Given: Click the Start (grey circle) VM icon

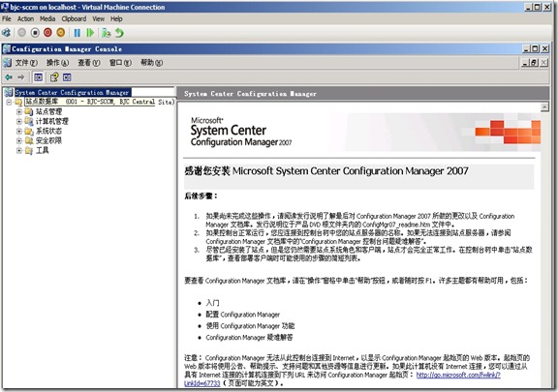Looking at the screenshot, I should 21,33.
